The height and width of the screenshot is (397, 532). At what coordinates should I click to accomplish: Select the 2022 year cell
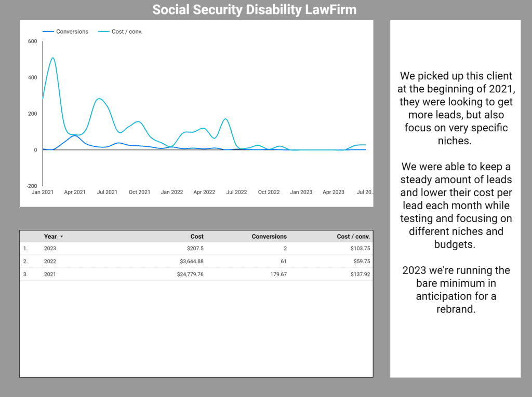(x=50, y=262)
